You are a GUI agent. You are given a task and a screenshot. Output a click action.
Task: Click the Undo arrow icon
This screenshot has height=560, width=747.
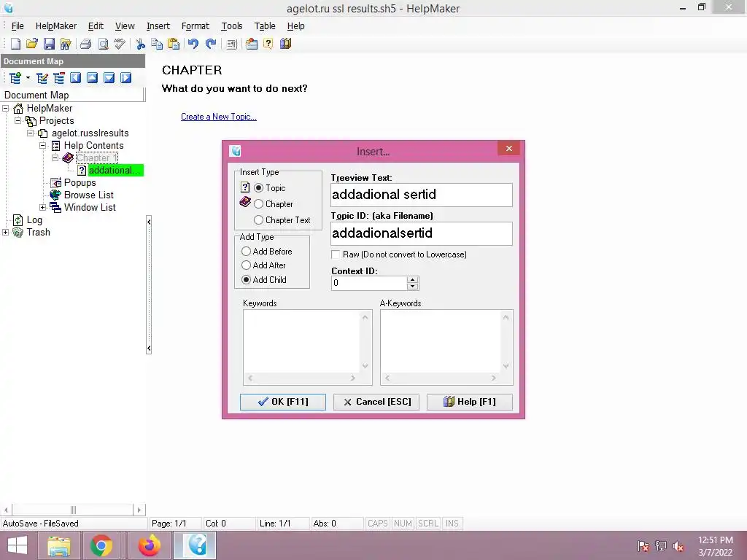193,44
